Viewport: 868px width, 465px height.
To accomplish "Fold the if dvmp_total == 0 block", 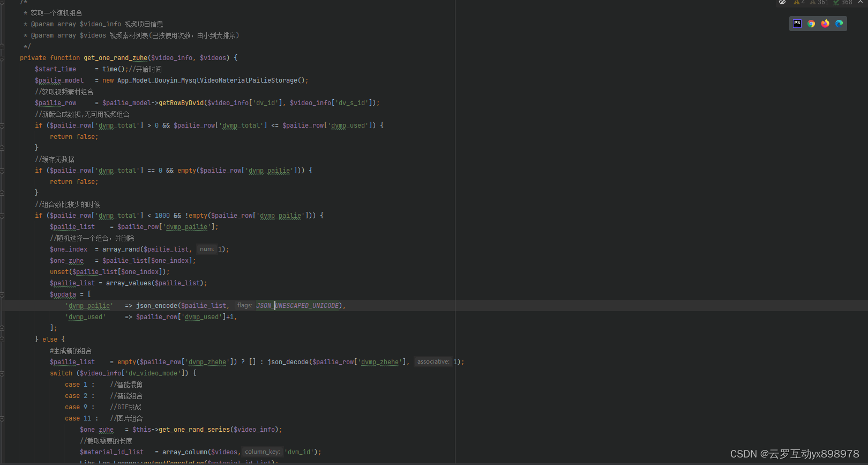I will (x=2, y=171).
